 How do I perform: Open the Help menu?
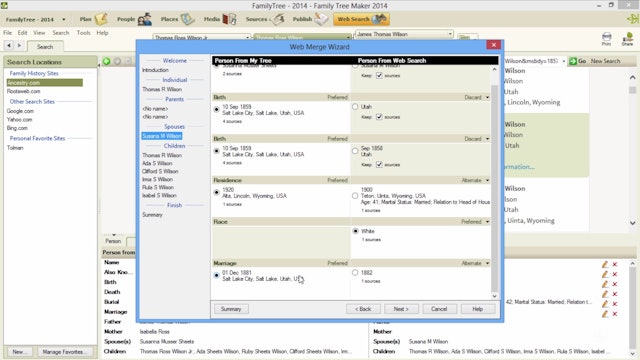102,33
